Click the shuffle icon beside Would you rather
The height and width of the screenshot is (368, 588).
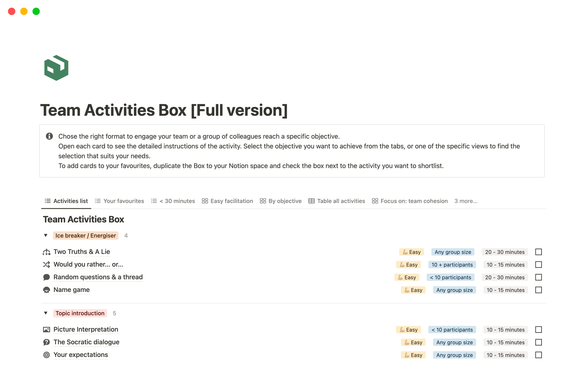tap(47, 265)
